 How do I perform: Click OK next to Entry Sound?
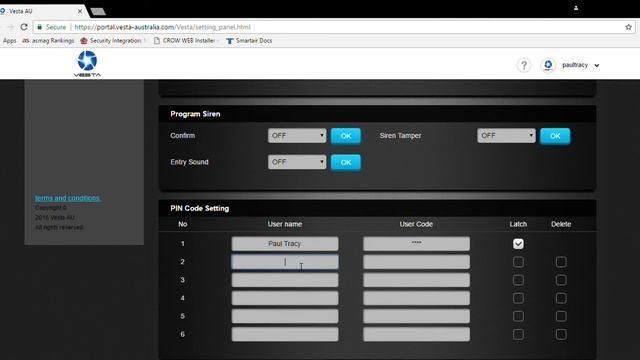click(346, 162)
